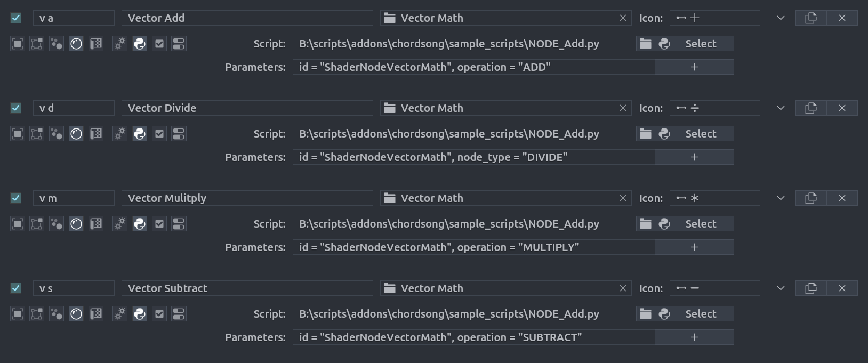Image resolution: width=868 pixels, height=363 pixels.
Task: Select shader sphere context icon in 'v a' row
Action: (76, 44)
